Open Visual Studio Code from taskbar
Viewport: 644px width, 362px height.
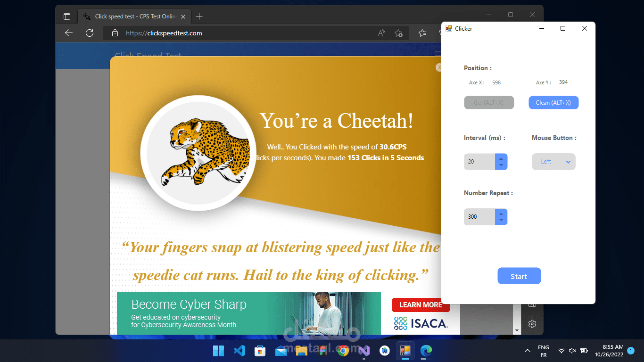point(239,351)
